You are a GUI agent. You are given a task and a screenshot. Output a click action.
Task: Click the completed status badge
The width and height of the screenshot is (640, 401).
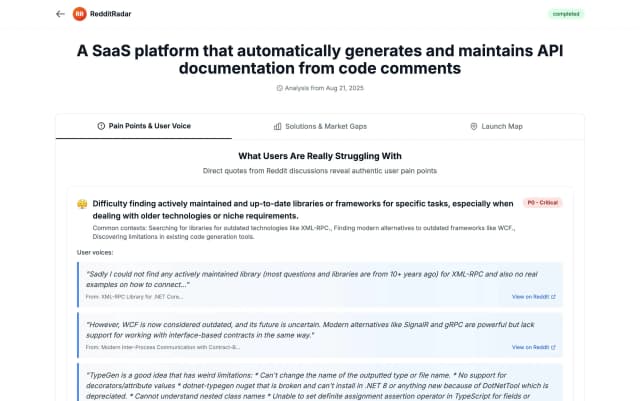(x=566, y=14)
